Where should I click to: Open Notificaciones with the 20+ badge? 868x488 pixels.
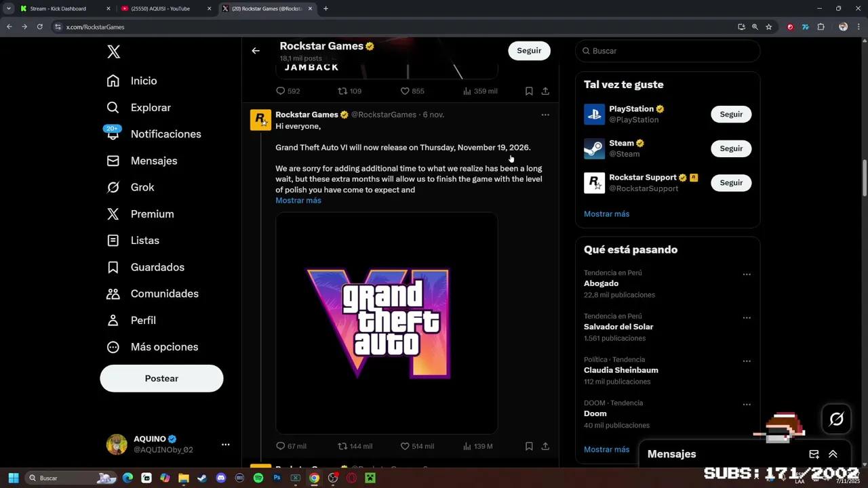pos(154,134)
